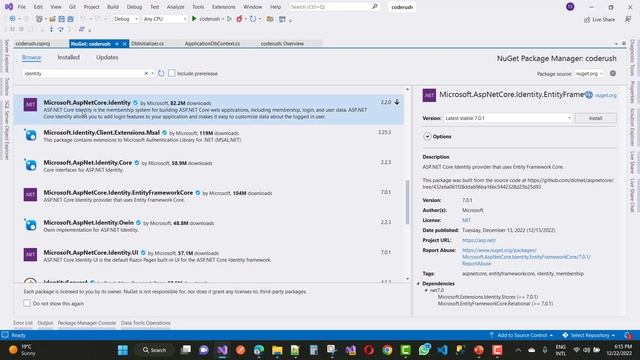Open the Solution Explorer side panel tab

pyautogui.click(x=632, y=127)
